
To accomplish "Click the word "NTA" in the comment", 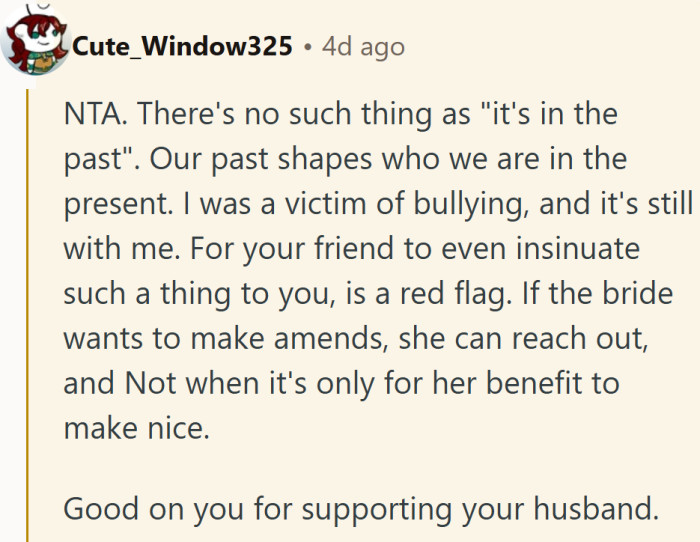I will click(x=92, y=113).
